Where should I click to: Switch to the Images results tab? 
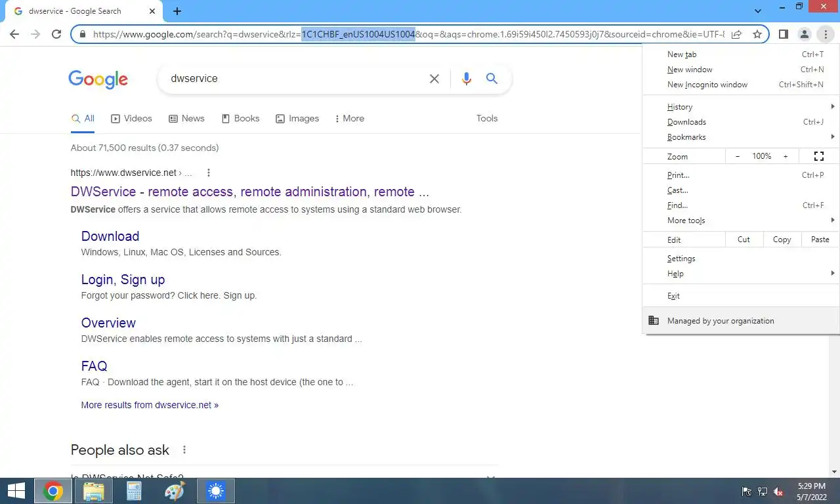pyautogui.click(x=297, y=119)
